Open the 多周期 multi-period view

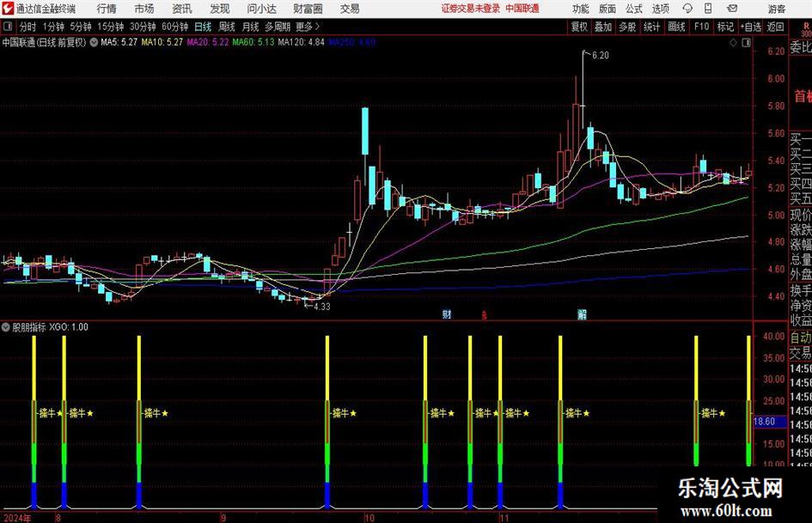(278, 27)
